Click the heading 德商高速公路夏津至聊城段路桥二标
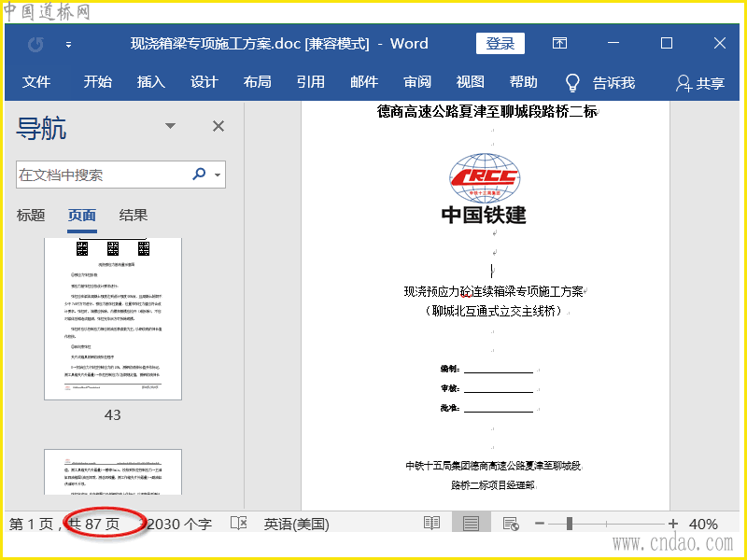Screen dimensions: 747x560 (486, 112)
